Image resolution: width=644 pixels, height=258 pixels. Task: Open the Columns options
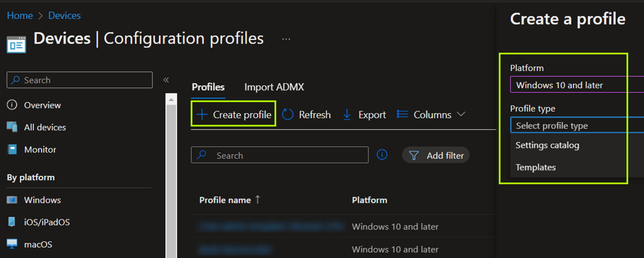[x=431, y=115]
